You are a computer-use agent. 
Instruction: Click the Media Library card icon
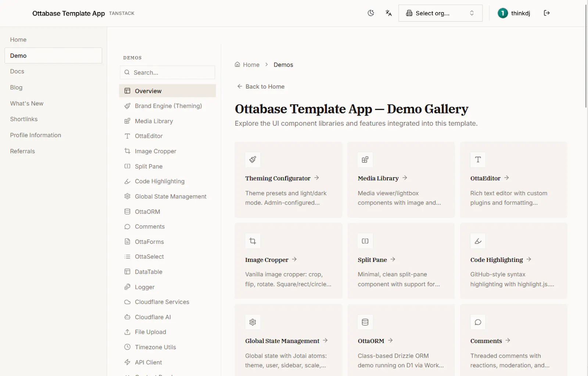(365, 159)
